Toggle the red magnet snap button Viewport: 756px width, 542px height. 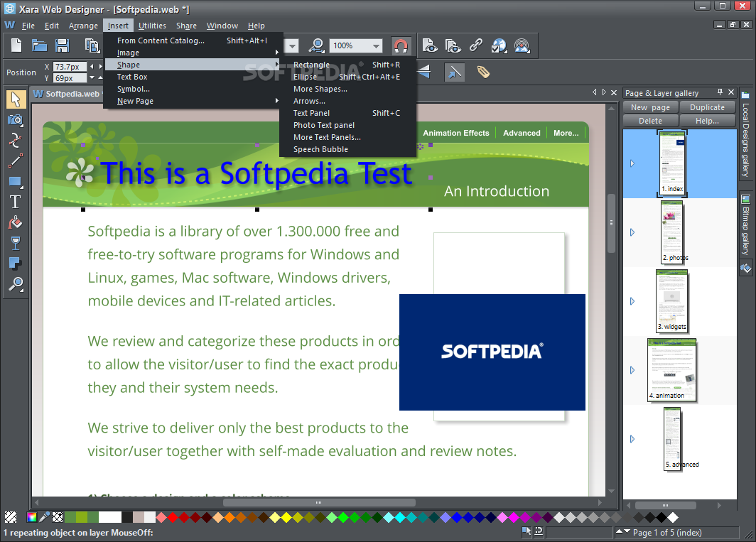[401, 45]
